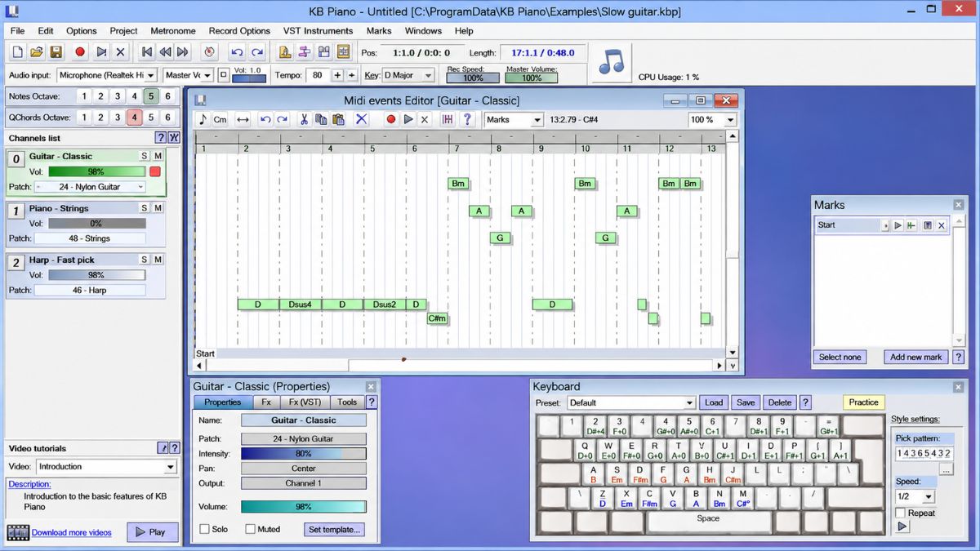
Task: Click the Tempo value field showing 80
Action: tap(316, 75)
